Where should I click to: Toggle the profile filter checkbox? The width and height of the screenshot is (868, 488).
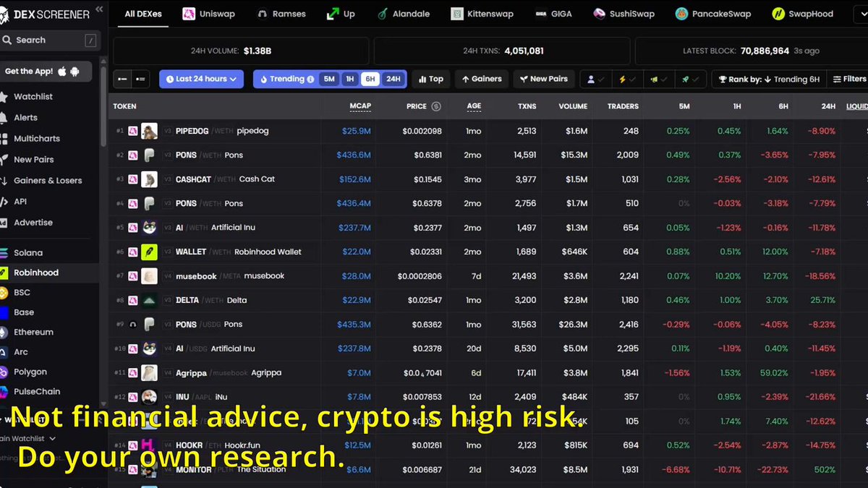click(x=596, y=79)
